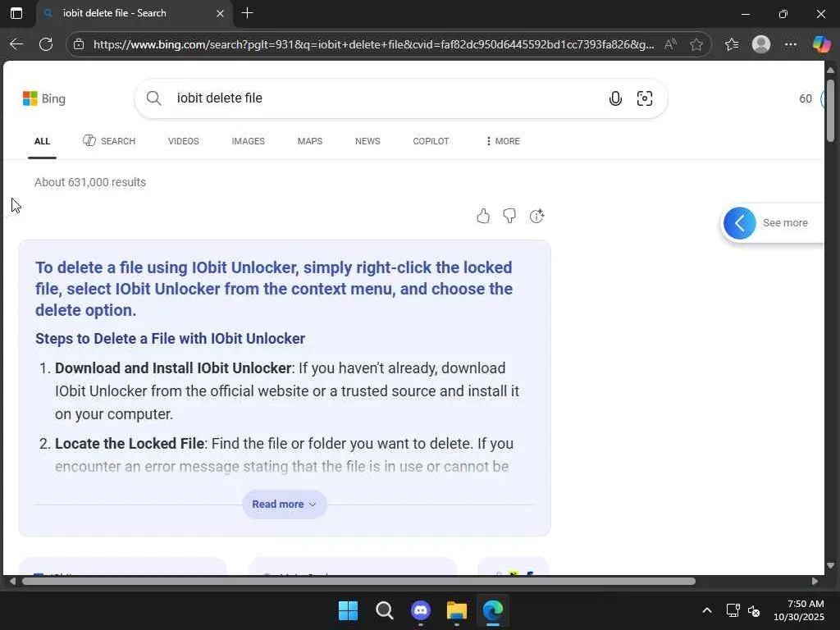Switch to the COPILOT tab
Screen dimensions: 840x630
[431, 141]
